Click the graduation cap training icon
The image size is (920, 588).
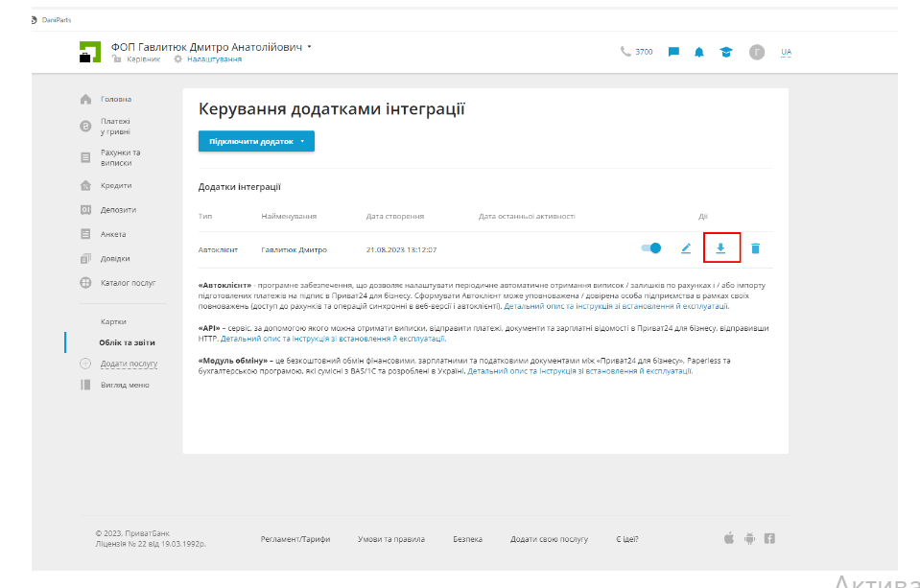(726, 52)
